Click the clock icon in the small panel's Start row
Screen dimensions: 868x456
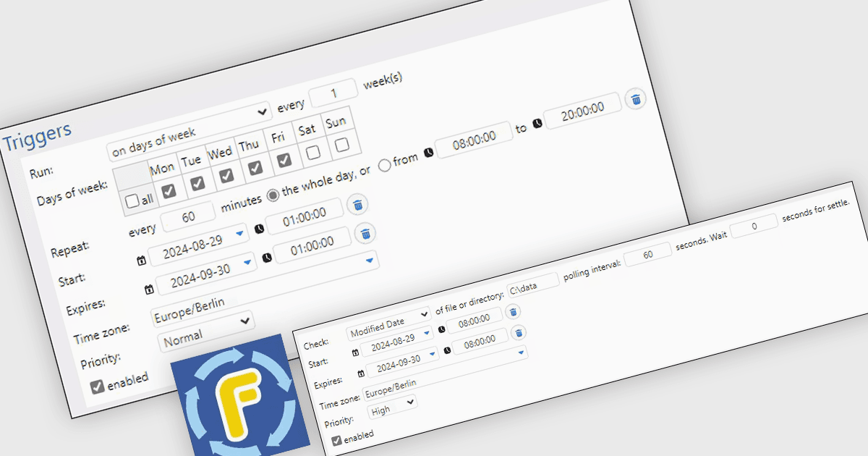441,329
